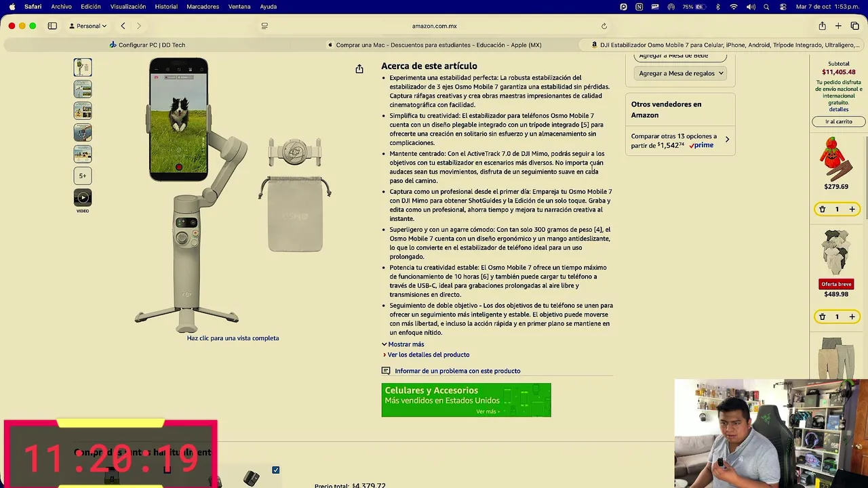868x488 pixels.
Task: Select the second product thumbnail
Action: (x=83, y=89)
